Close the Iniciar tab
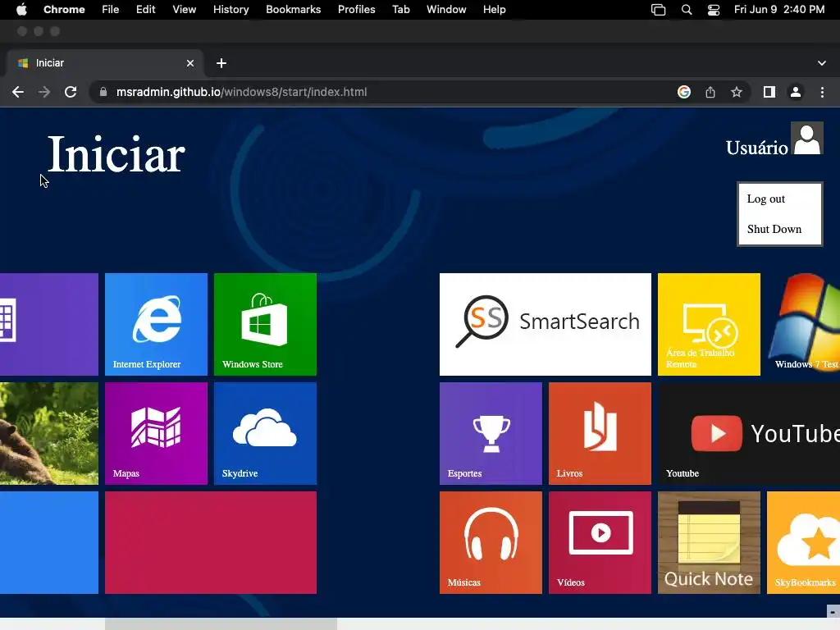This screenshot has width=840, height=630. click(x=190, y=63)
